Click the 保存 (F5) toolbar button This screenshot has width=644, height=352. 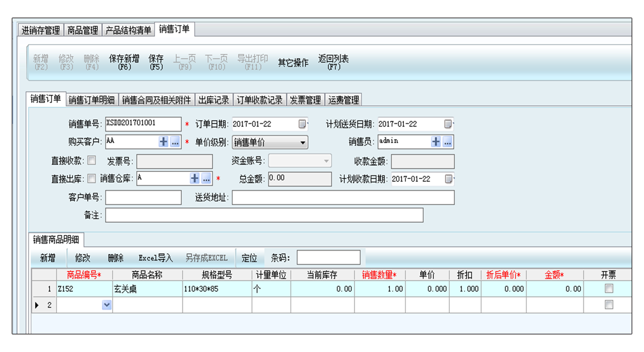point(156,62)
